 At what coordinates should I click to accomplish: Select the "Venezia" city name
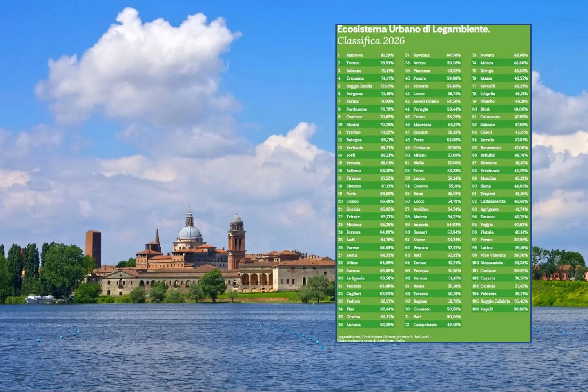coord(354,286)
